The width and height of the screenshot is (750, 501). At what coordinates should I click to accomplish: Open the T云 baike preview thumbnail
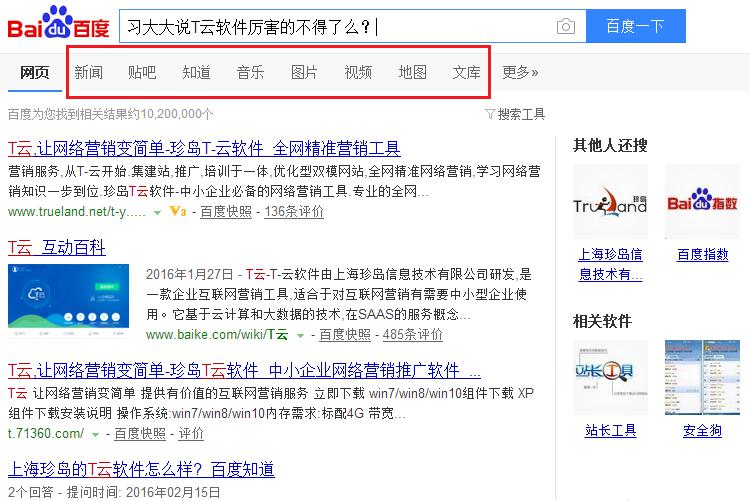pyautogui.click(x=70, y=298)
